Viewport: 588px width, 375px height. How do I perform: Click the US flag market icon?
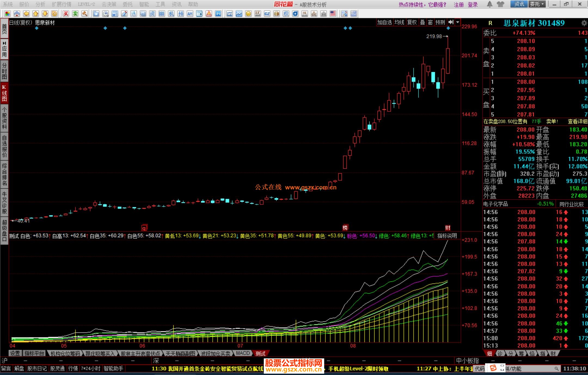(333, 14)
